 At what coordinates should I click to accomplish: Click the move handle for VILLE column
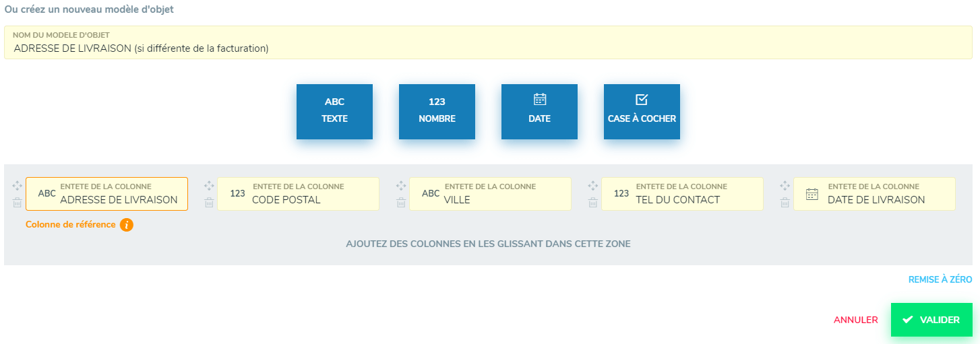coord(401,186)
